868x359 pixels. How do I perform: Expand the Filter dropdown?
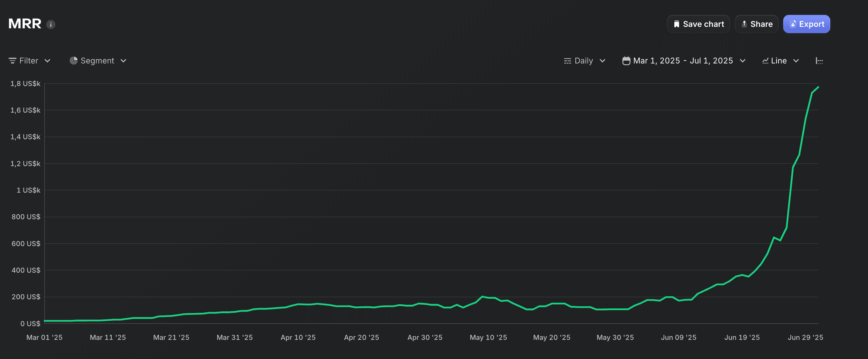[x=48, y=61]
